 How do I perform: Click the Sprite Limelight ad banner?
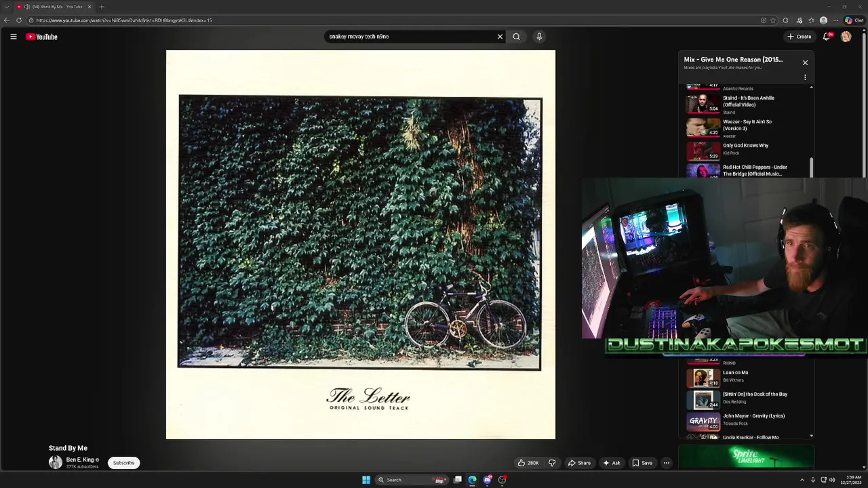click(x=746, y=457)
